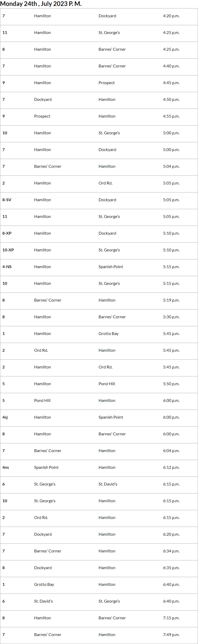Image resolution: width=198 pixels, height=644 pixels.
Task: Click the 6:35 p.m. time entry
Action: [171, 568]
